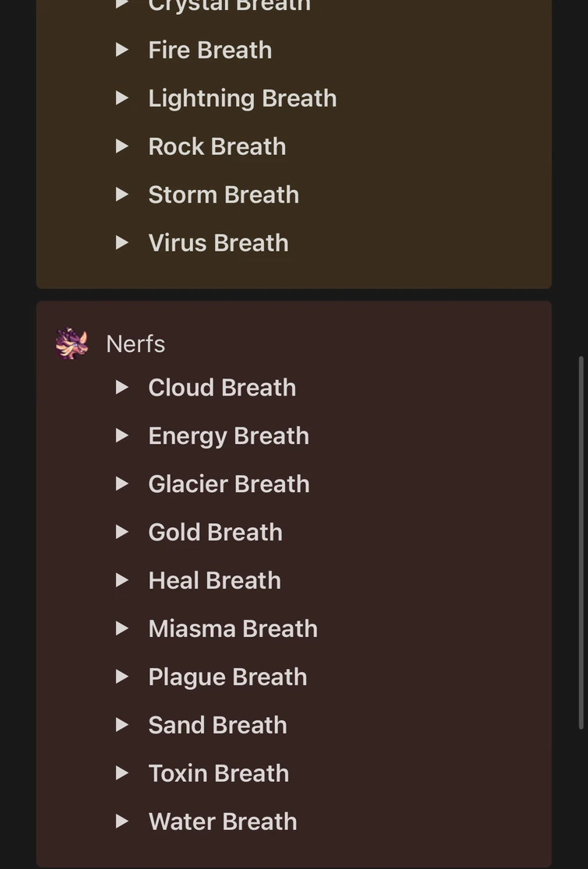The image size is (588, 869).
Task: Expand the Water Breath entry
Action: [122, 822]
